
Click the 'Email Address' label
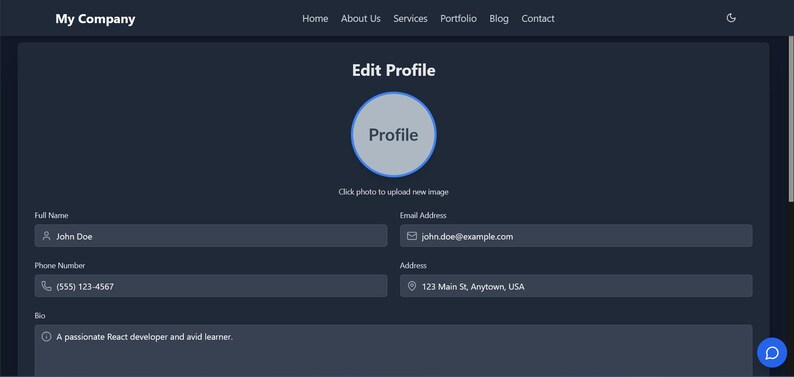(x=423, y=215)
